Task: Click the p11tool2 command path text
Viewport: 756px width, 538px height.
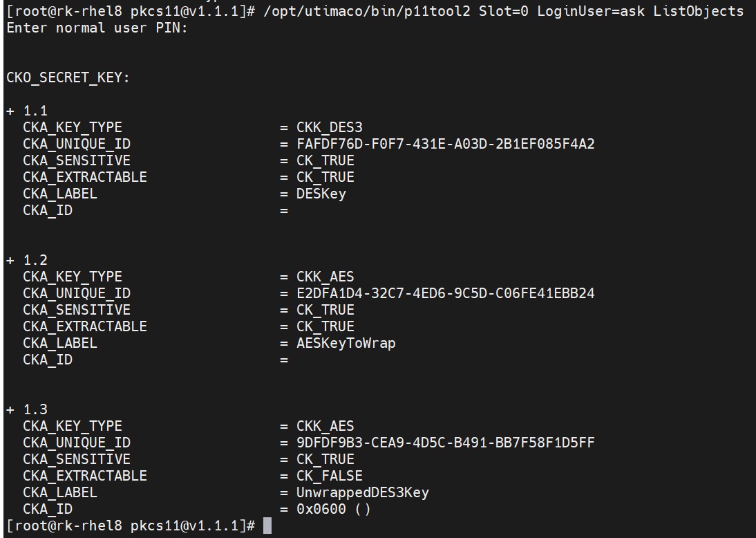Action: pyautogui.click(x=366, y=11)
